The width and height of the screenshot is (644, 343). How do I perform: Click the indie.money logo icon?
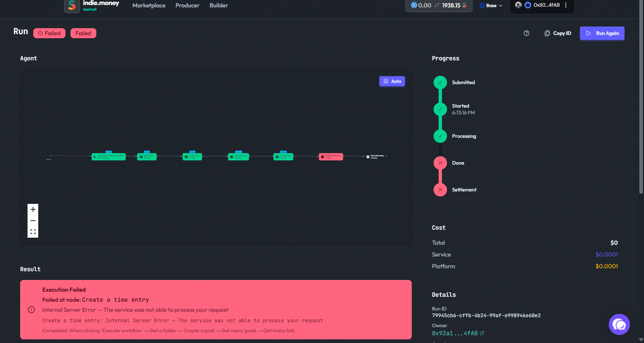tap(72, 5)
